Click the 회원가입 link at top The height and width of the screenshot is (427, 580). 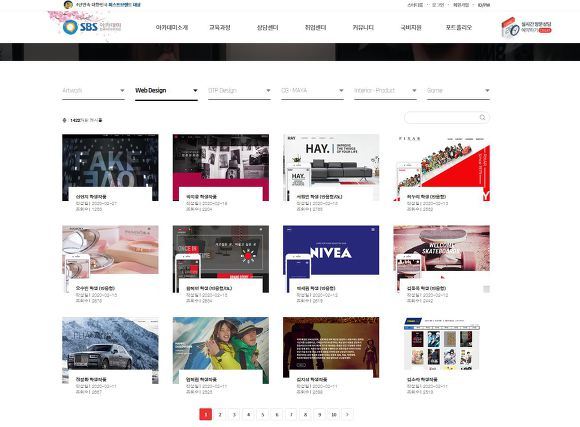pyautogui.click(x=461, y=5)
